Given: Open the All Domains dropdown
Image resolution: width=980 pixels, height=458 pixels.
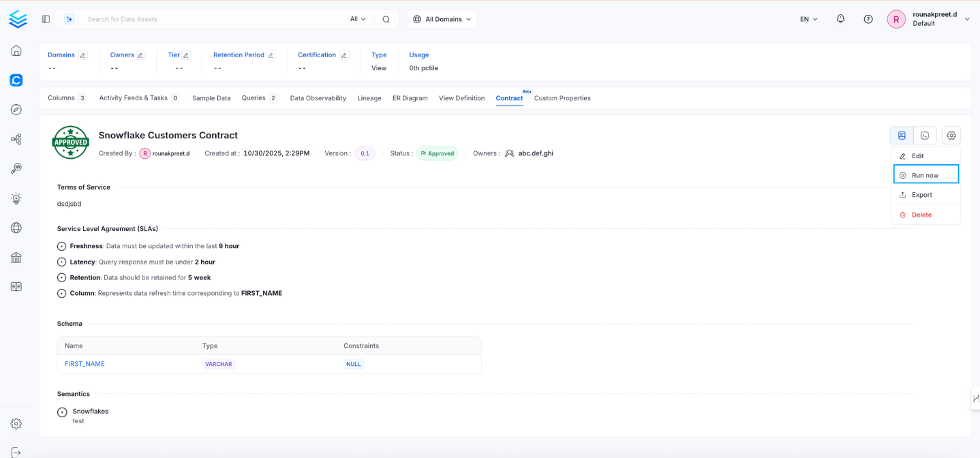Looking at the screenshot, I should pyautogui.click(x=442, y=19).
